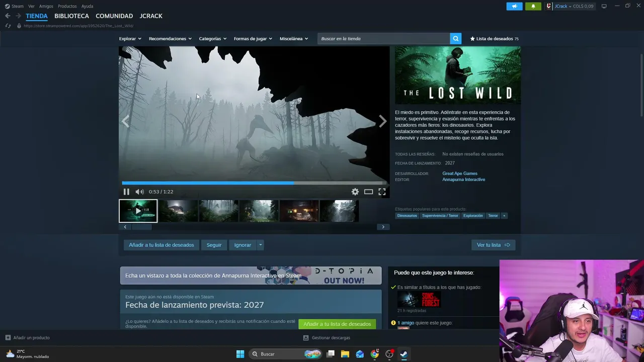Expand the Explorar dropdown
This screenshot has height=362, width=644.
pos(130,39)
